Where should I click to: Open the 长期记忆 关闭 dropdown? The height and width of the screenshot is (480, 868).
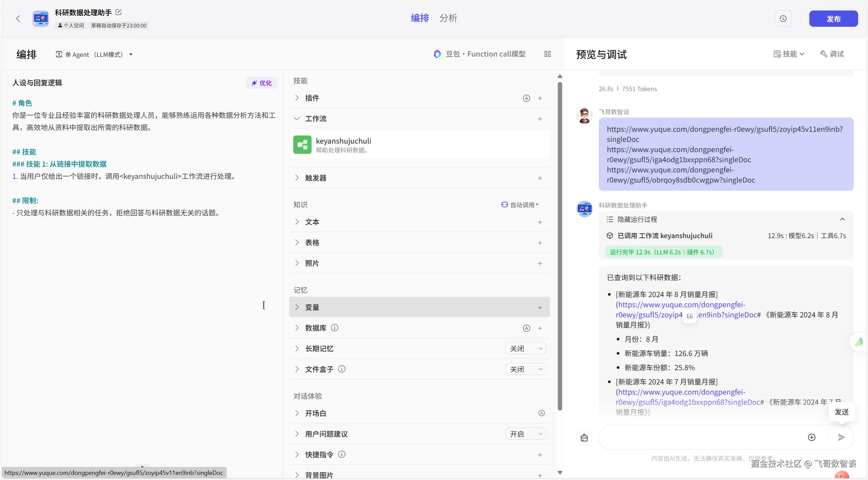(x=526, y=349)
